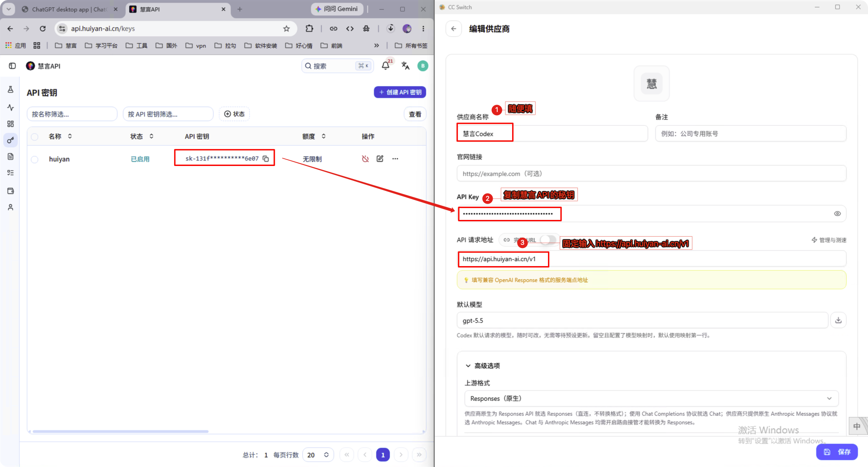Open more actions for the huiyan row
This screenshot has width=868, height=467.
point(395,159)
